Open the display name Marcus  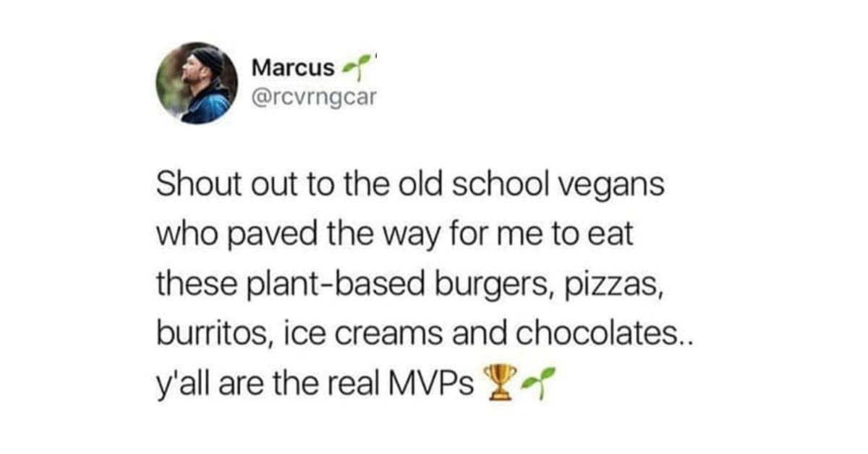point(294,68)
